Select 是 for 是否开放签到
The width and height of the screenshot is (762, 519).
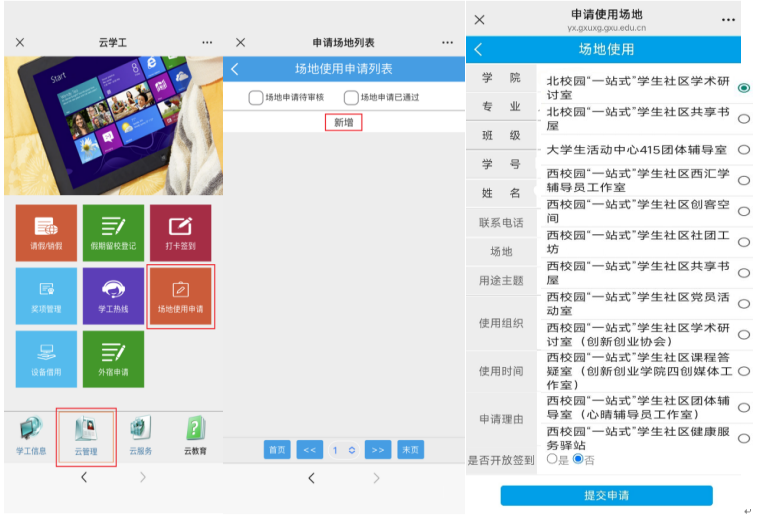click(552, 459)
